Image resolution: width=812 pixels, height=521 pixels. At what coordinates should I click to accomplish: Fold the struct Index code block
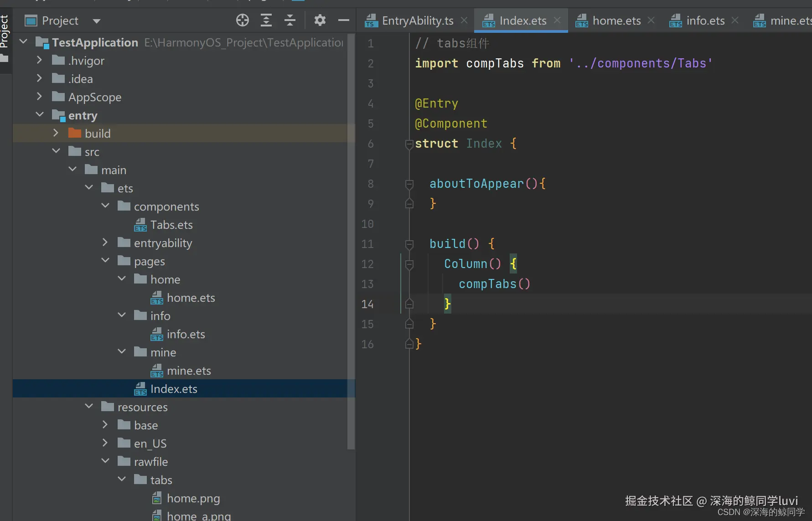pyautogui.click(x=409, y=144)
